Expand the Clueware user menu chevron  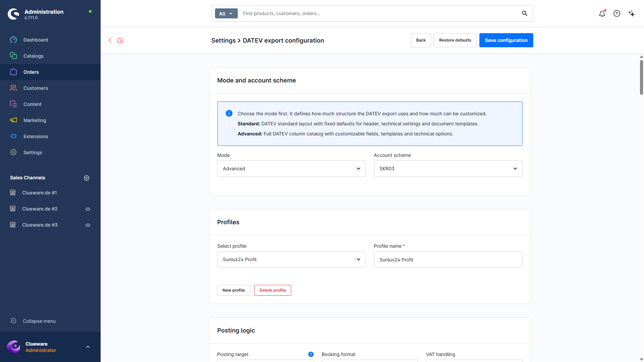88,347
